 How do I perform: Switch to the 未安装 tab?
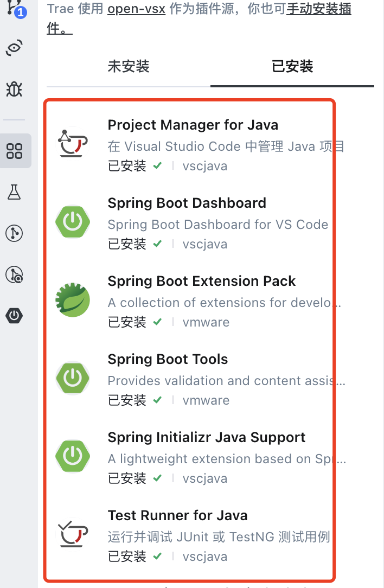pos(128,66)
